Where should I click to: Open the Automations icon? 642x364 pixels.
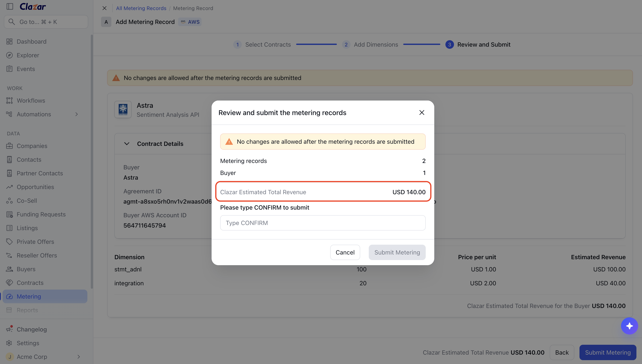pyautogui.click(x=9, y=114)
